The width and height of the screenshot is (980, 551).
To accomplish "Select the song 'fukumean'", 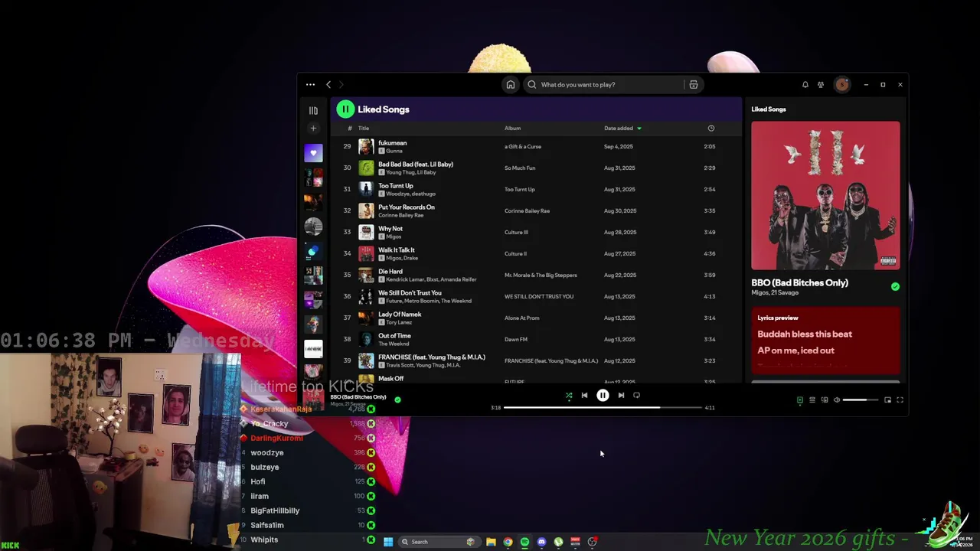I will (x=393, y=143).
